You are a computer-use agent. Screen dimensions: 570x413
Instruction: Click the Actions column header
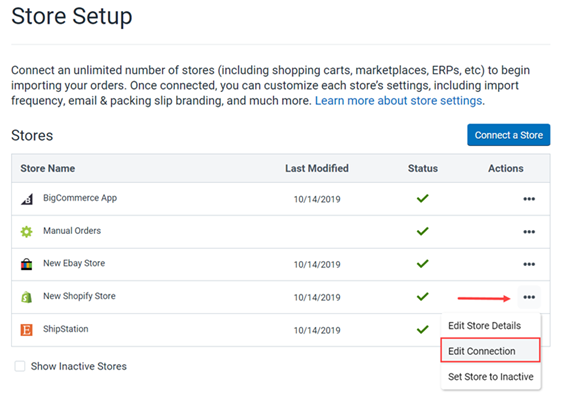[506, 168]
